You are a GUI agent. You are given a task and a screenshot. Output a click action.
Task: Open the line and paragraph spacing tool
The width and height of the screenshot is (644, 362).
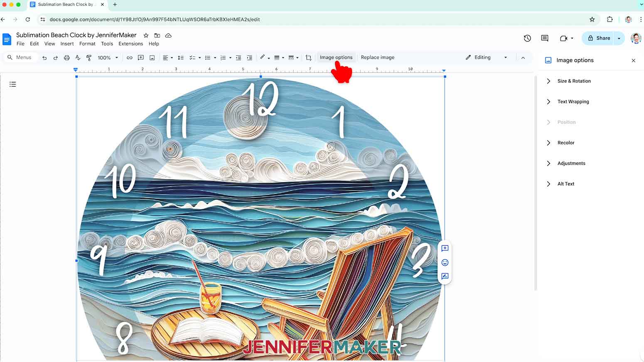tap(181, 58)
